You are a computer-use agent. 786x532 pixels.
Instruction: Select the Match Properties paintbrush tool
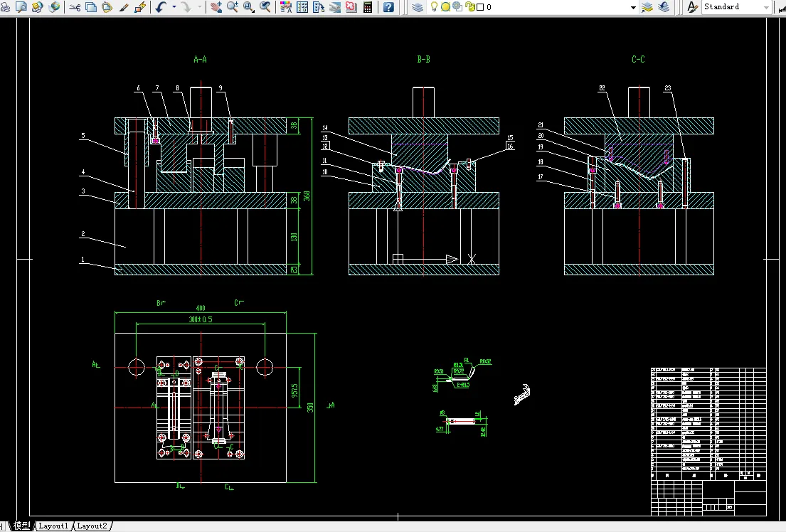point(124,7)
